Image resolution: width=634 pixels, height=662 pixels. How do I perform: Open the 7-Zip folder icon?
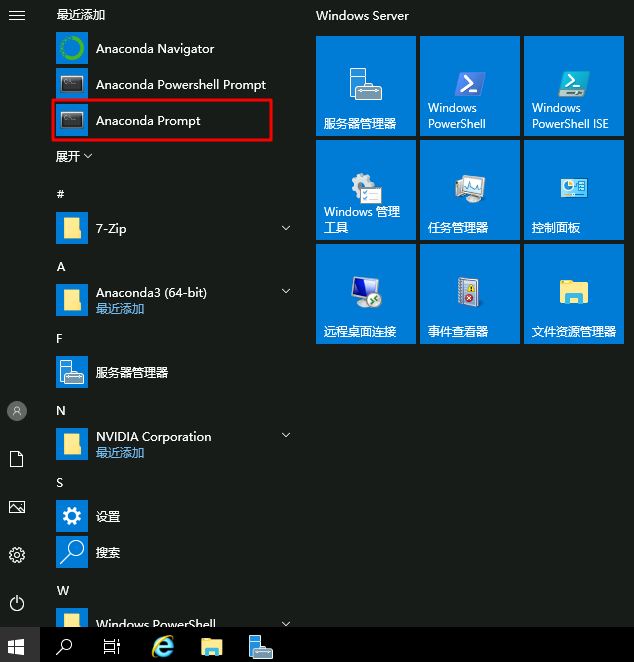point(72,228)
